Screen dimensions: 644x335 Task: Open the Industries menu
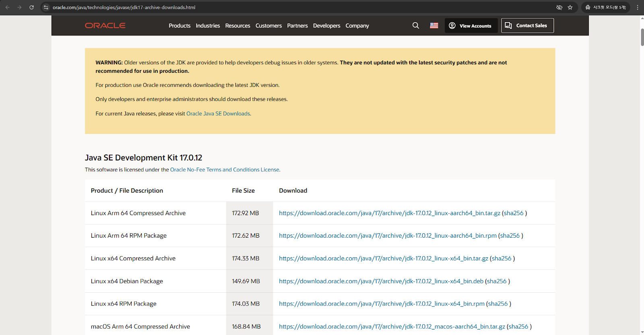pyautogui.click(x=208, y=26)
